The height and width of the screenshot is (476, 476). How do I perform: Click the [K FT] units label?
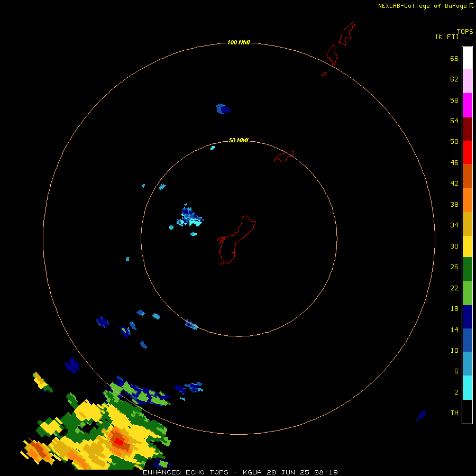point(447,36)
